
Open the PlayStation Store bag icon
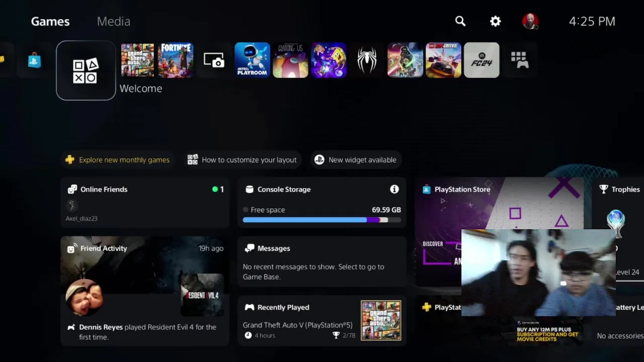[34, 61]
